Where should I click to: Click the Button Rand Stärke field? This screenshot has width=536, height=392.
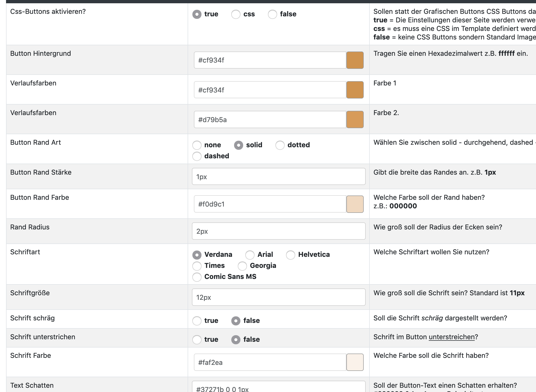(278, 177)
